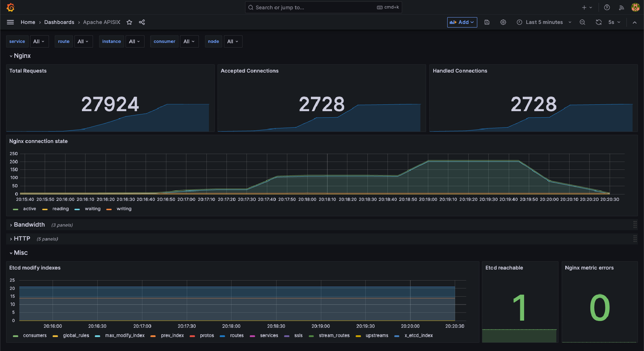Click the Nginx metric errors value 0

coord(600,307)
